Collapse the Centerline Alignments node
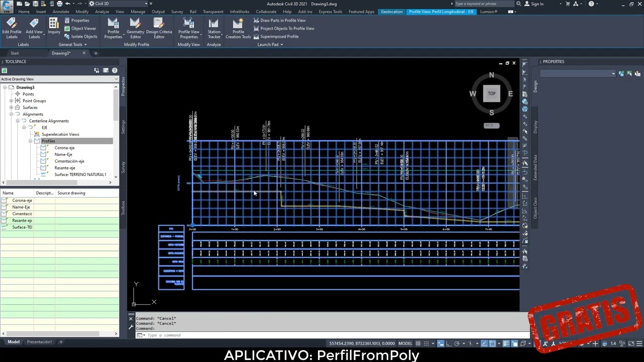644x362 pixels. pyautogui.click(x=18, y=121)
